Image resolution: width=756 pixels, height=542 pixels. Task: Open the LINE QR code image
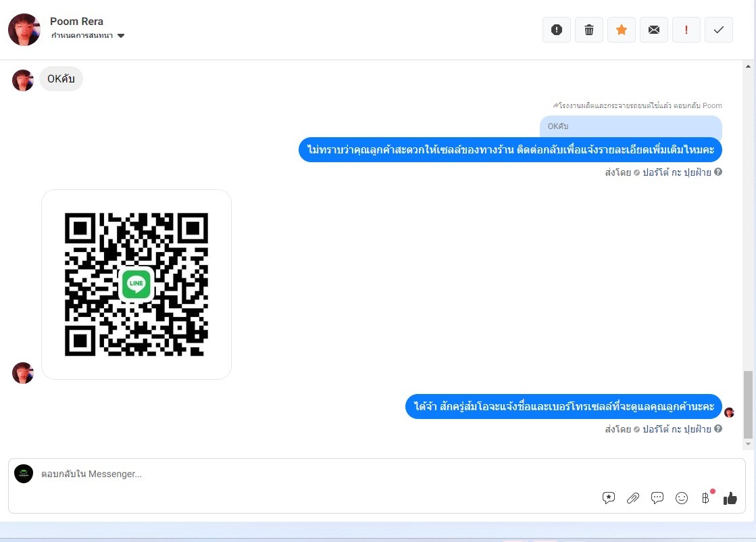(136, 285)
